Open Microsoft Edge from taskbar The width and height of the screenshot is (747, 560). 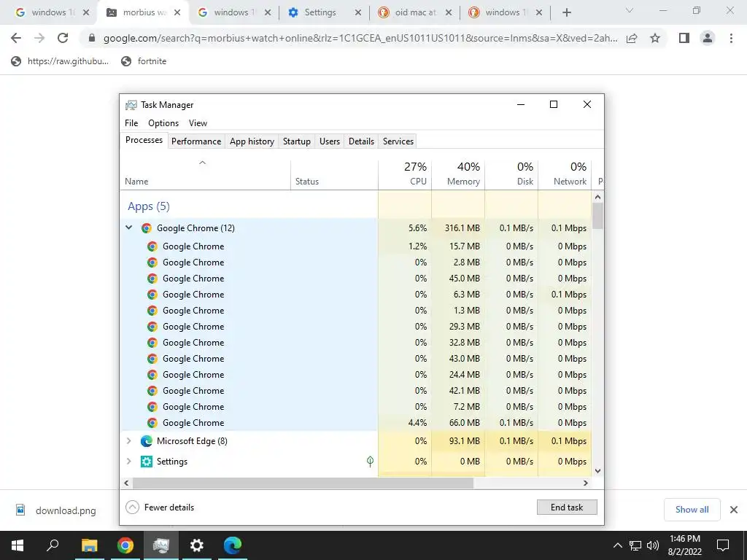click(233, 545)
